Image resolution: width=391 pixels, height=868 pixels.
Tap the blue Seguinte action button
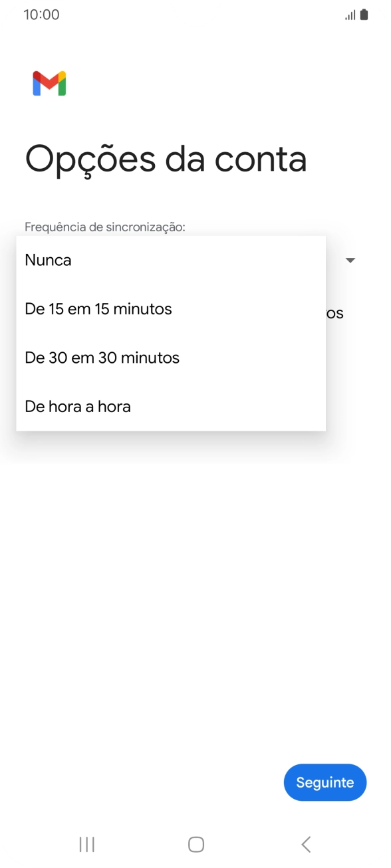coord(325,782)
